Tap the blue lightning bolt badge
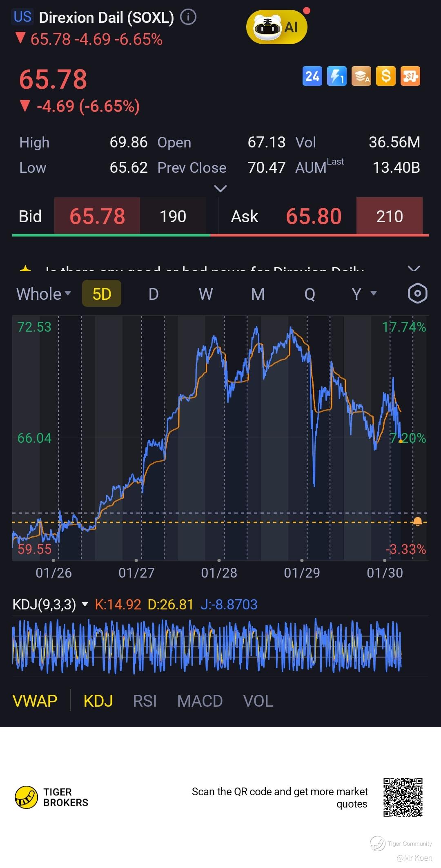The height and width of the screenshot is (868, 441). pos(336,76)
